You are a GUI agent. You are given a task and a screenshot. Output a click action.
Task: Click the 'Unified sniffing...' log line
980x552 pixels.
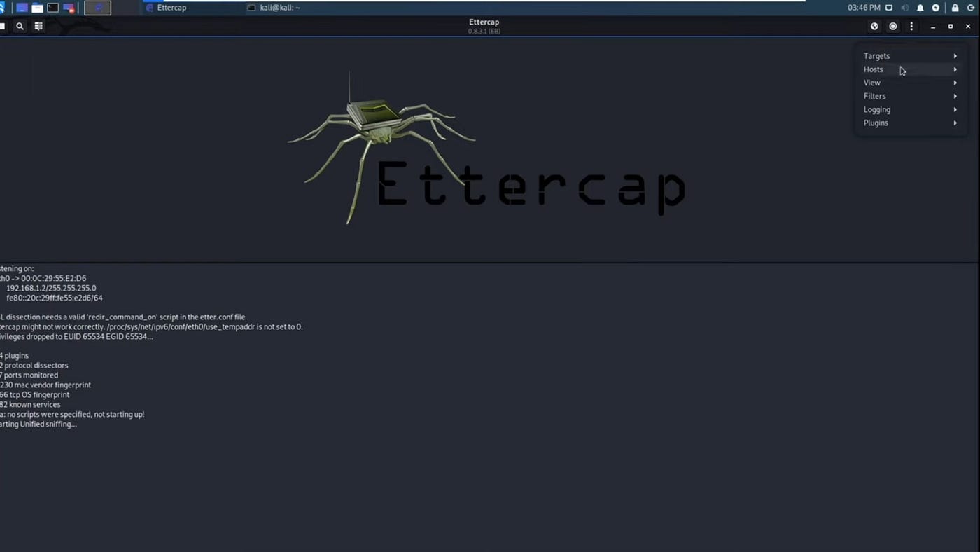click(x=38, y=425)
